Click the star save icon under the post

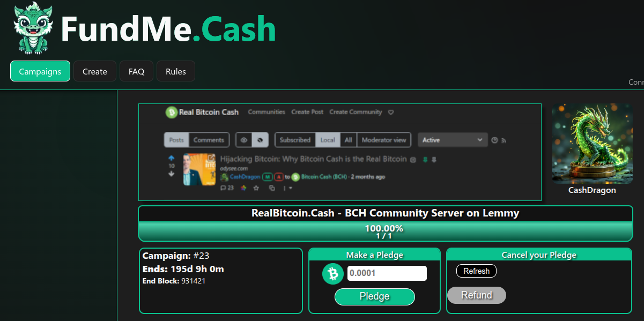click(x=256, y=188)
